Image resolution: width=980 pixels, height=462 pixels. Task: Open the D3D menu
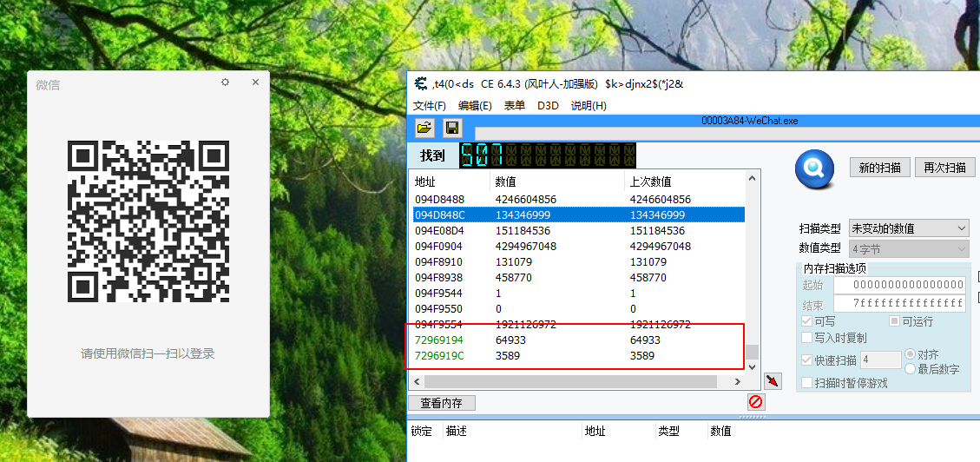coord(548,106)
